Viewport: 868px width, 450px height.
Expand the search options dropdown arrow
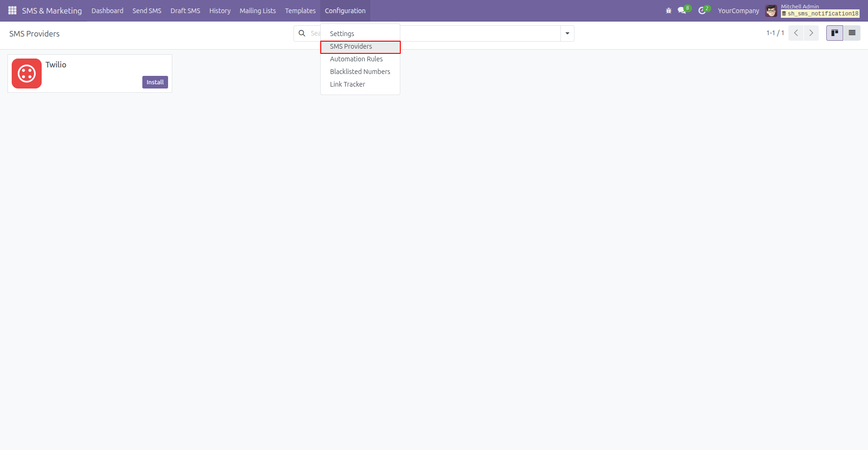click(x=567, y=33)
